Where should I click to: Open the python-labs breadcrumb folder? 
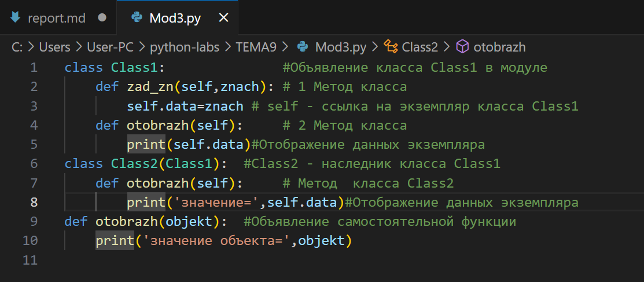(x=185, y=47)
